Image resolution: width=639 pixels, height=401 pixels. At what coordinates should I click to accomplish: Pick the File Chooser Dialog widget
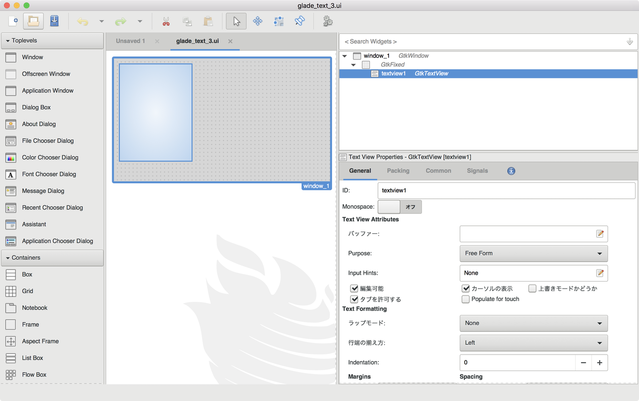[52, 141]
